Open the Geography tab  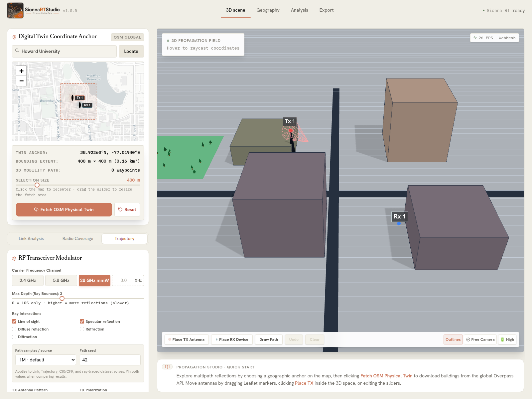(268, 10)
